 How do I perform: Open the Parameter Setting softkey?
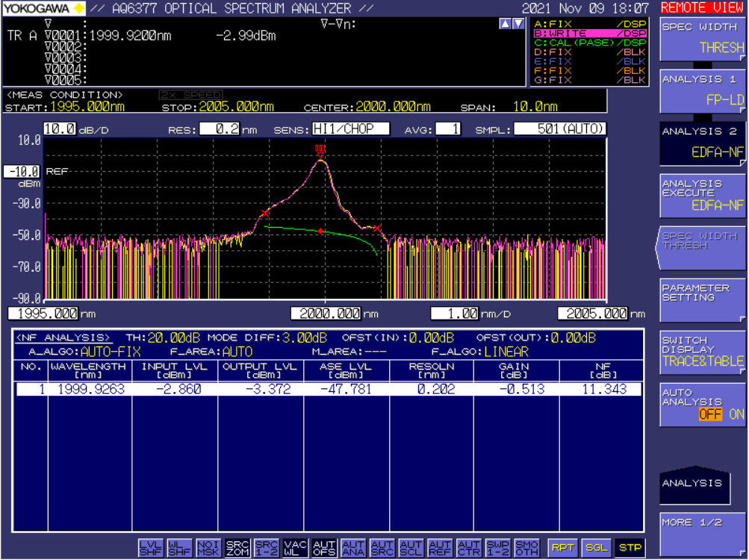point(703,299)
